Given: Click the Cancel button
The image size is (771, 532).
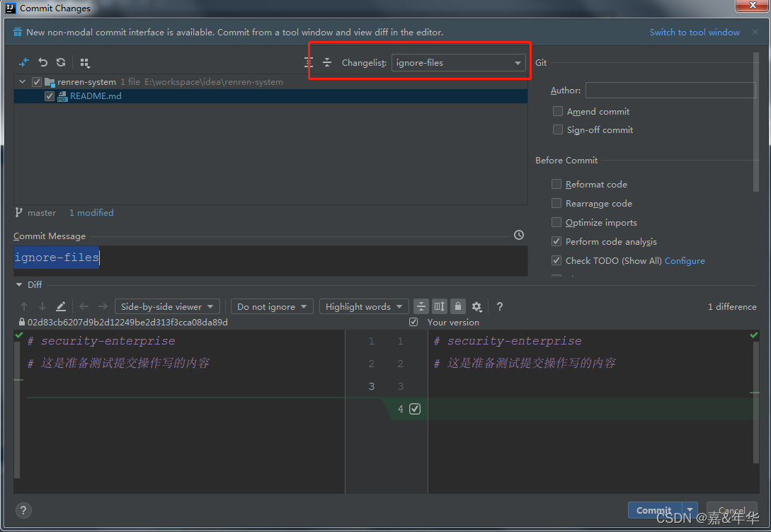Looking at the screenshot, I should [x=731, y=510].
